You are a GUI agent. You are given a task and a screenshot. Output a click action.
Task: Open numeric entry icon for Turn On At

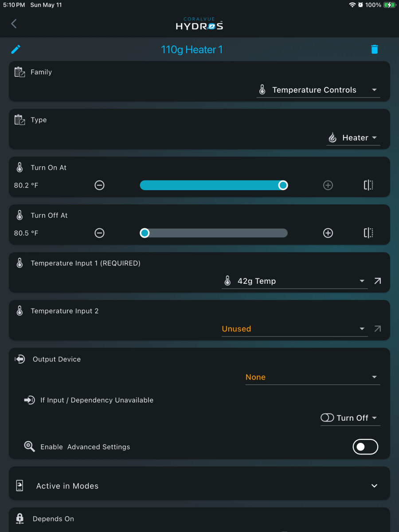(x=368, y=185)
